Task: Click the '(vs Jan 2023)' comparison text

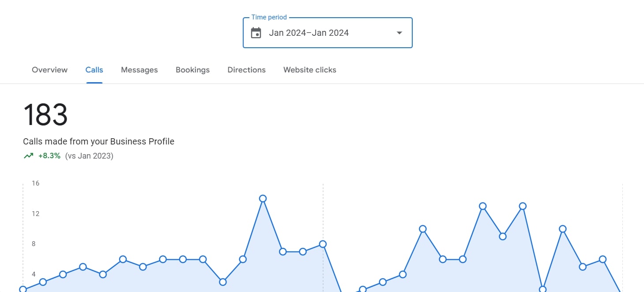Action: pos(89,155)
